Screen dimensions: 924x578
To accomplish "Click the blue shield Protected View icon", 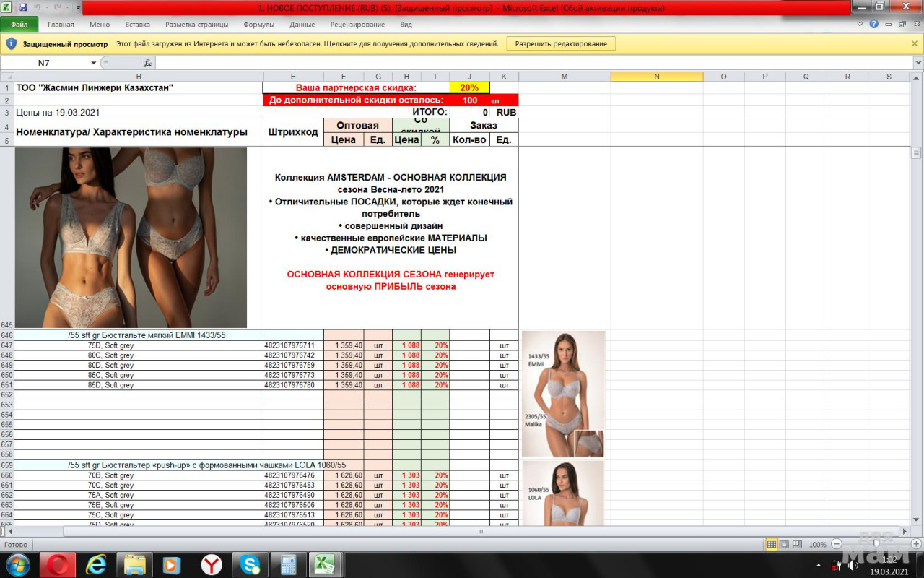I will (11, 43).
